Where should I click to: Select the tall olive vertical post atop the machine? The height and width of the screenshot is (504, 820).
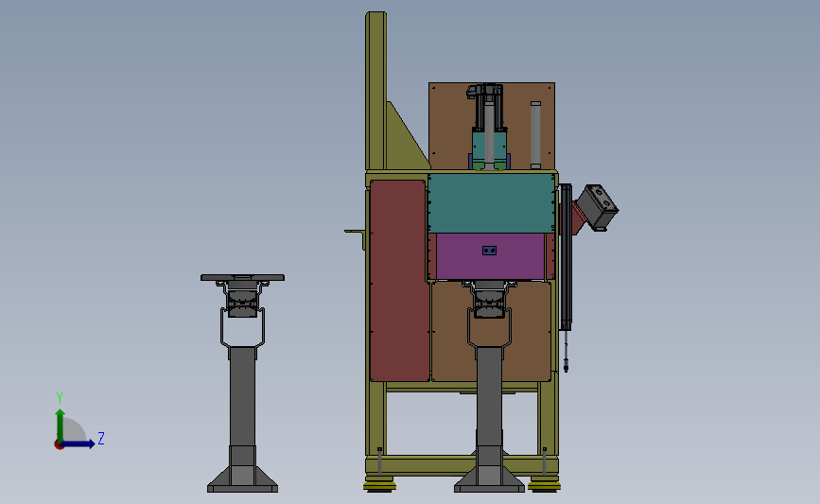point(375,90)
